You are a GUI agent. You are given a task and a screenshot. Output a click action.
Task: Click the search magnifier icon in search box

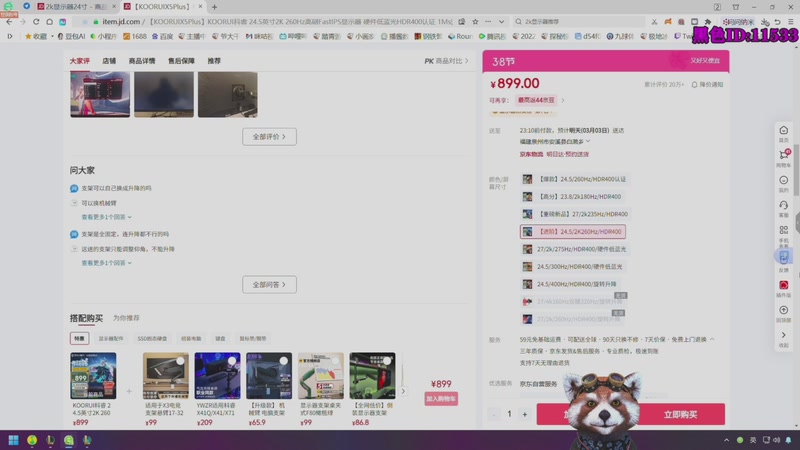click(518, 22)
